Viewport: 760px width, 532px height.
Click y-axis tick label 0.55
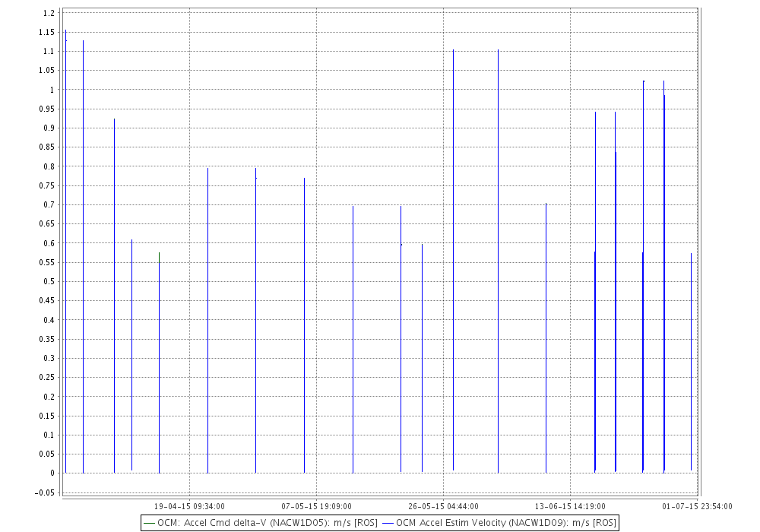pos(47,262)
